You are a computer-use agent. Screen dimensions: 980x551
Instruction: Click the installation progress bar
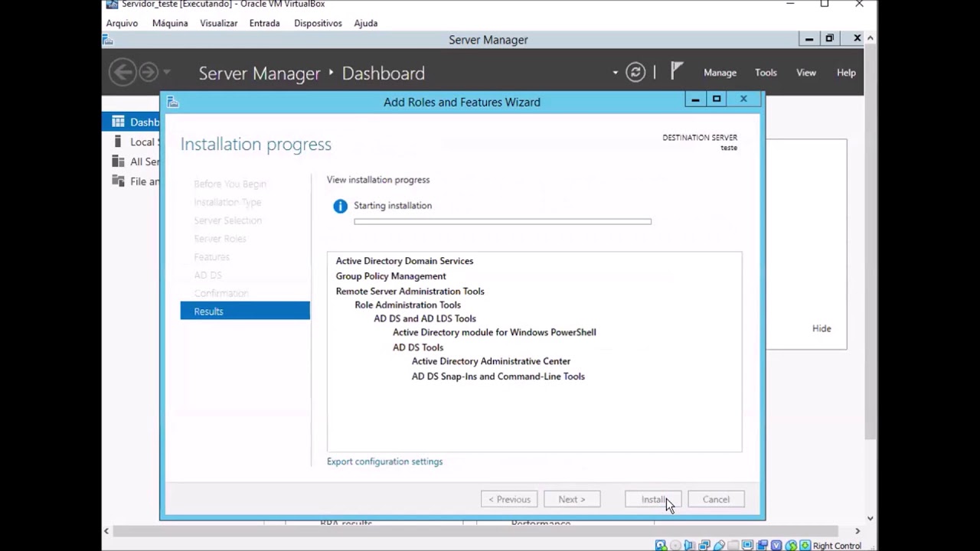click(x=502, y=222)
